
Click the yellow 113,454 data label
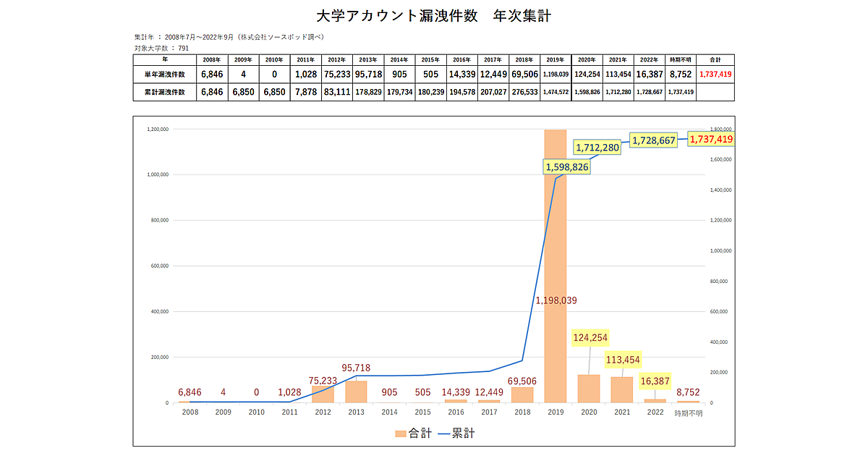point(621,360)
